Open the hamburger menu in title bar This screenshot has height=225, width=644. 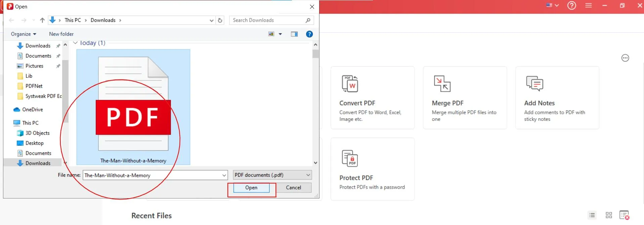(588, 6)
